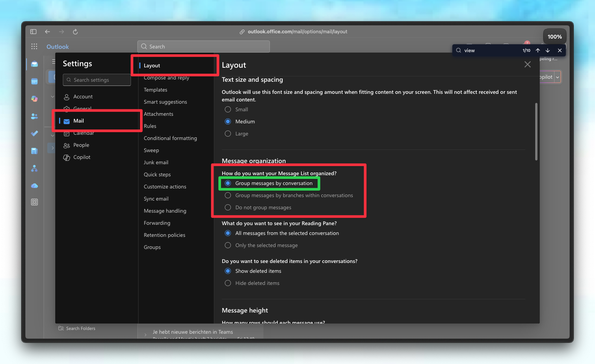This screenshot has width=595, height=364.
Task: Go back with the browser back arrow
Action: [x=47, y=32]
